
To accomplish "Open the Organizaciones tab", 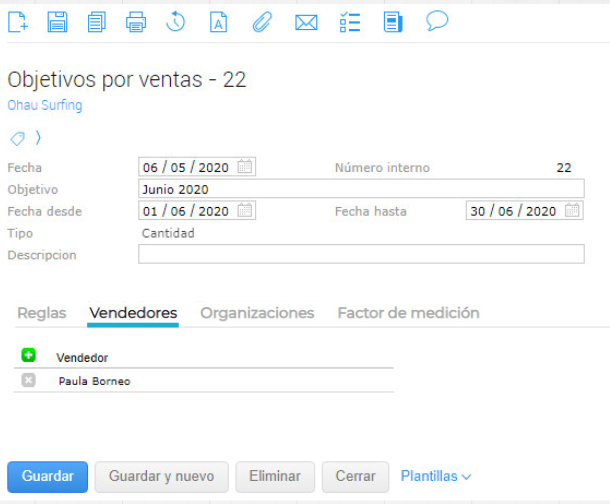I will pos(257,313).
